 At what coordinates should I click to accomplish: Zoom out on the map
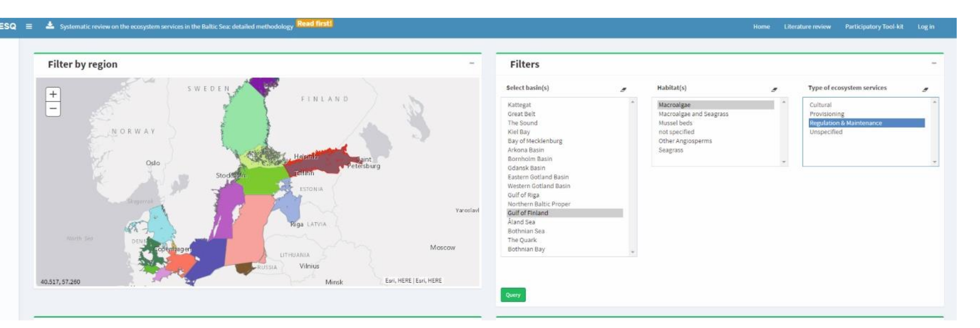click(x=53, y=109)
